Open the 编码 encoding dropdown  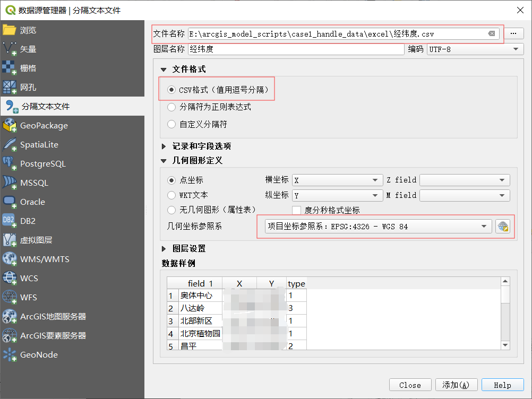point(474,49)
